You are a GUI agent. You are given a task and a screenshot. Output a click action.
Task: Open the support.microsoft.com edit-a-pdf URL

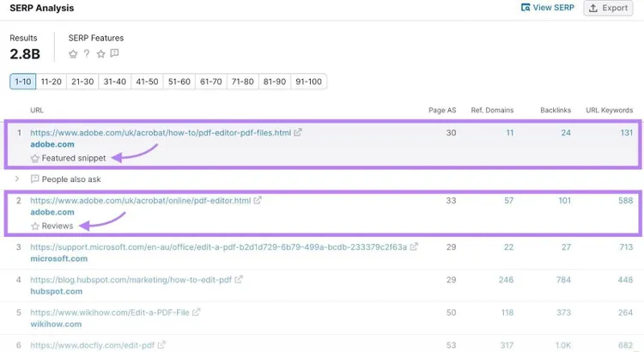point(218,247)
